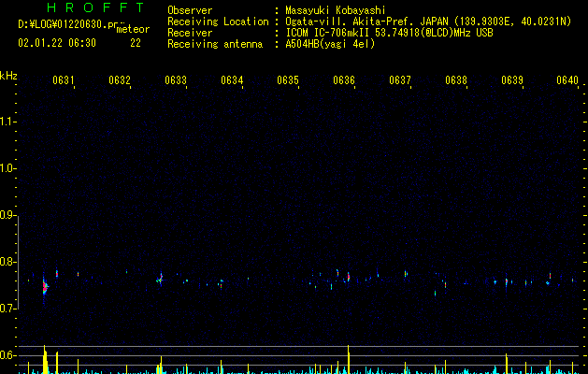Click the large meteor echo just before 0631
Image resolution: width=588 pixels, height=374 pixels.
pos(45,287)
